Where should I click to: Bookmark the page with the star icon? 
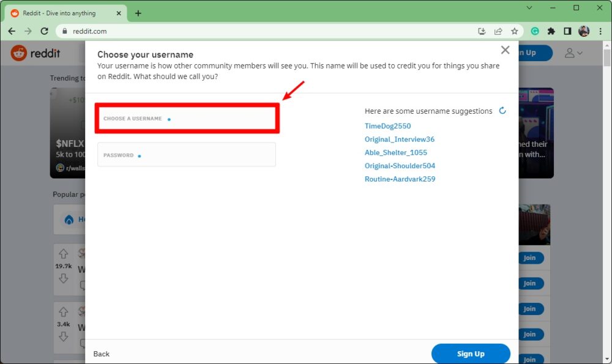(x=514, y=31)
